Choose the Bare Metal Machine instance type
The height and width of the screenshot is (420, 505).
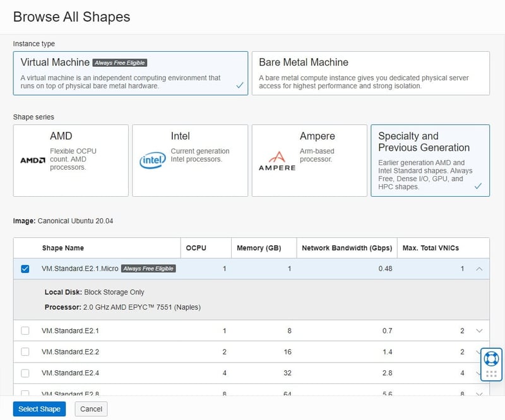tap(371, 73)
